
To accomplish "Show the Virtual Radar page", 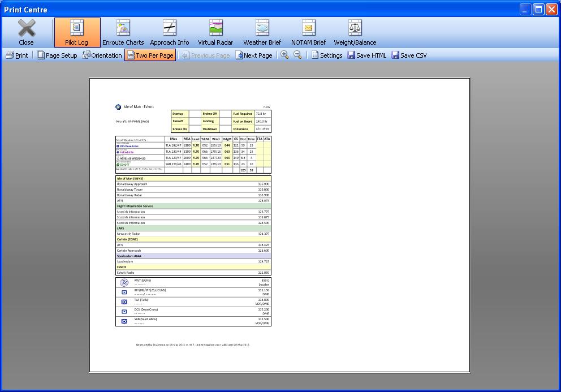I will (x=215, y=32).
